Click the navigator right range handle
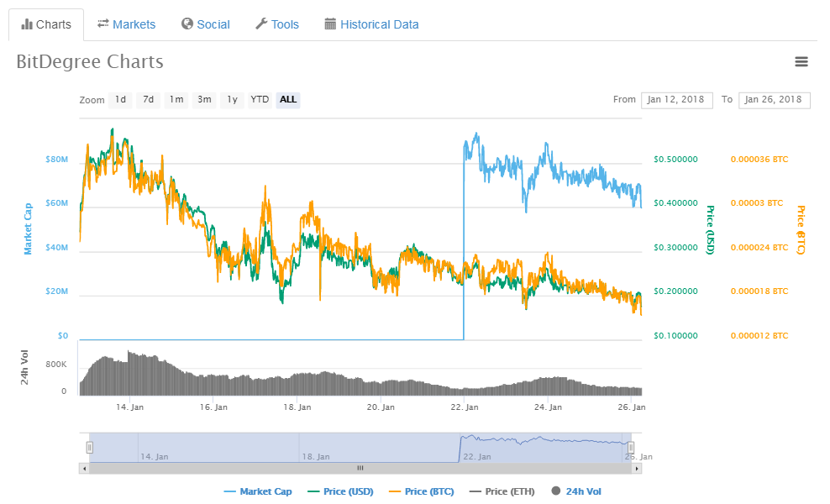830x504 pixels. pyautogui.click(x=630, y=448)
